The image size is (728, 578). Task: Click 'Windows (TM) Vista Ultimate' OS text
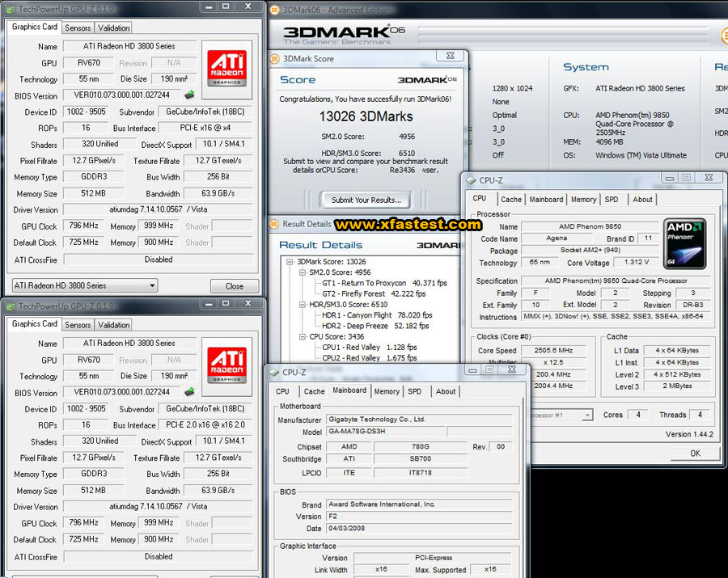click(641, 155)
